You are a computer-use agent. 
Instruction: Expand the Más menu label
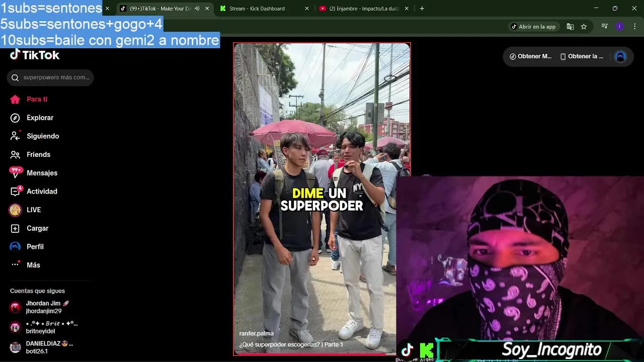coord(33,265)
